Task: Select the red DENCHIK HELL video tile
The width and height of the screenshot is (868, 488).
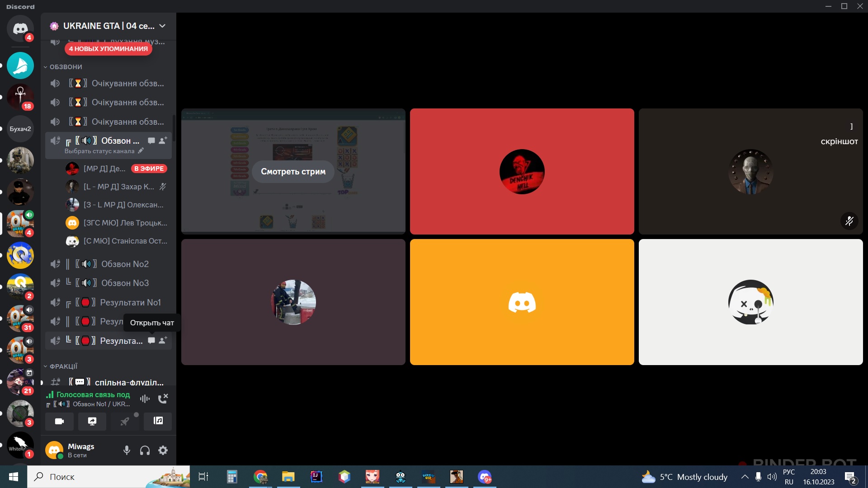Action: coord(522,171)
